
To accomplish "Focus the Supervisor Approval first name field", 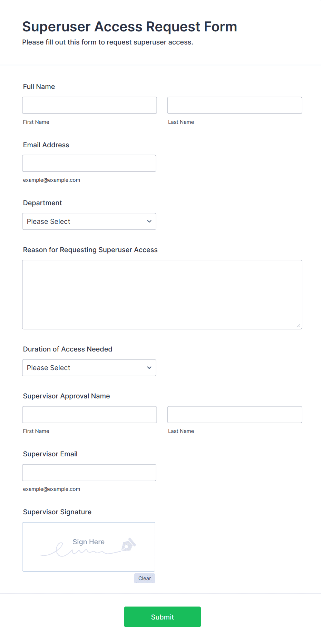I will click(89, 415).
